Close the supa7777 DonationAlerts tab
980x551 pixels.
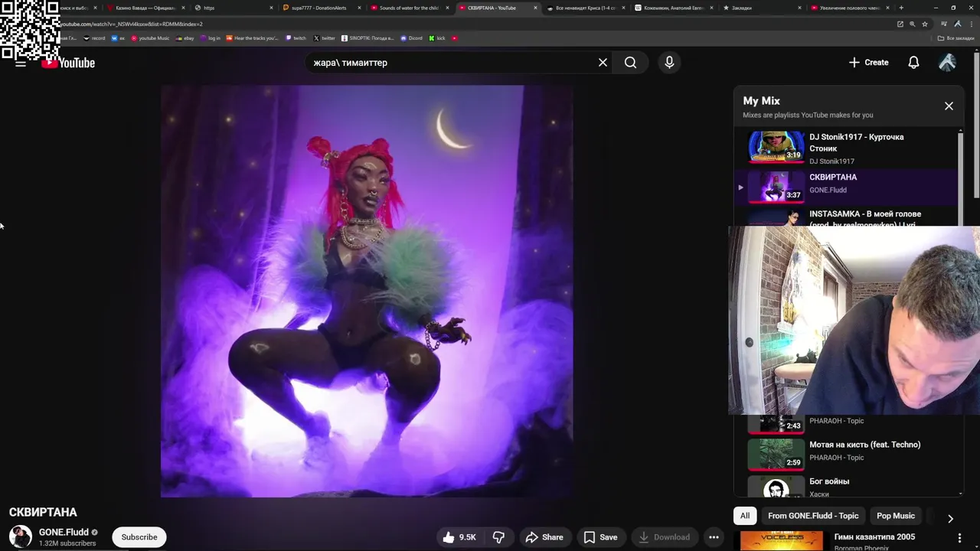click(359, 8)
